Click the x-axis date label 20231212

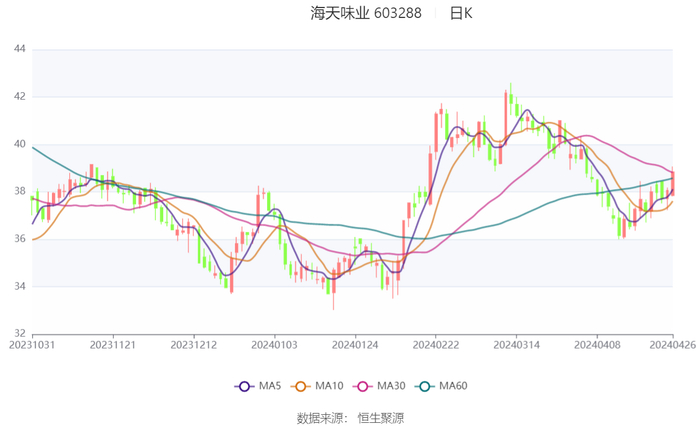[x=194, y=345]
